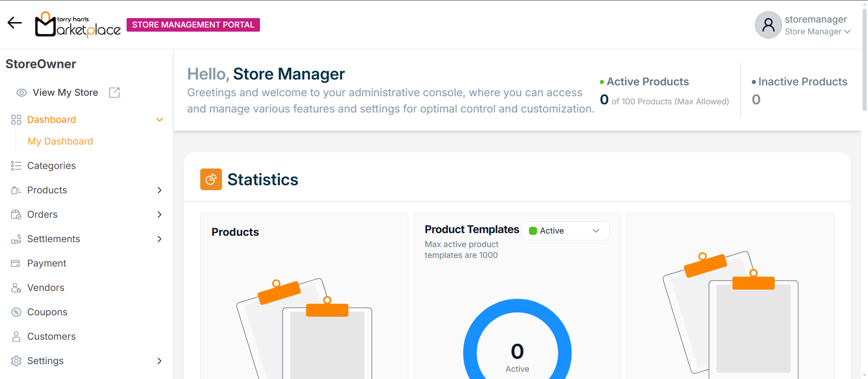Screen dimensions: 868x379
Task: Expand the Orders submenu arrow
Action: (x=159, y=215)
